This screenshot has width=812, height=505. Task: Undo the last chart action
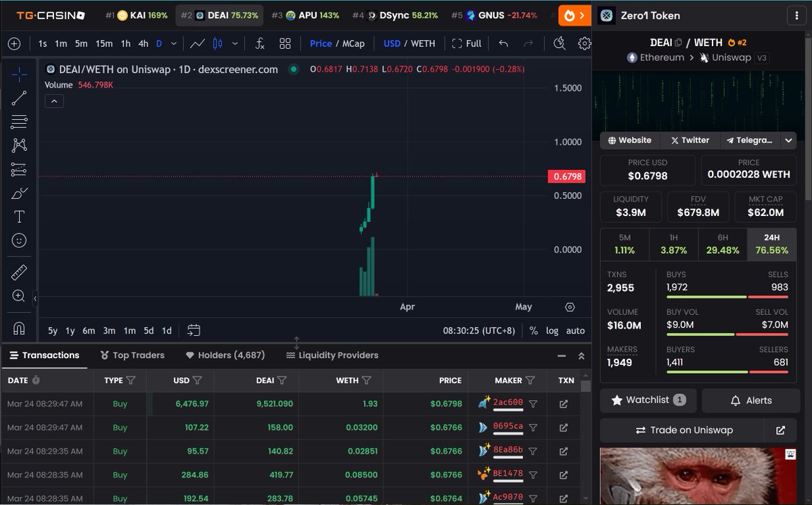(x=503, y=43)
